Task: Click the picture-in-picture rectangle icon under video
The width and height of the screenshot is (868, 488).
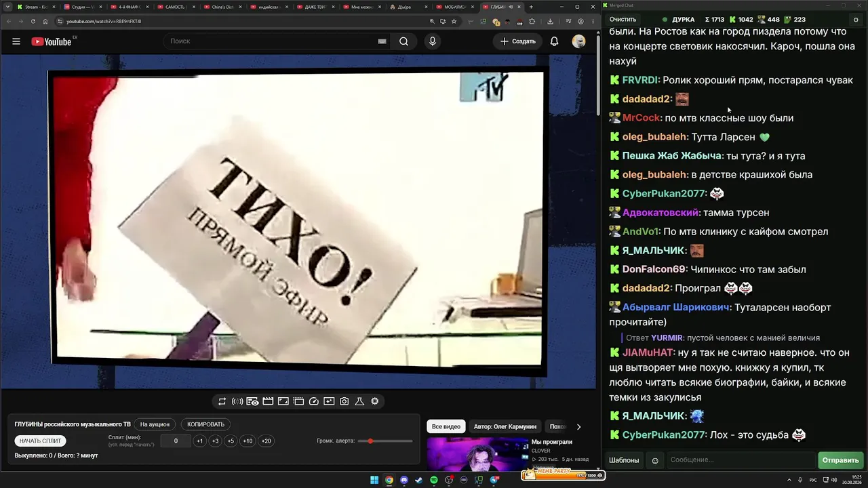Action: [x=283, y=401]
